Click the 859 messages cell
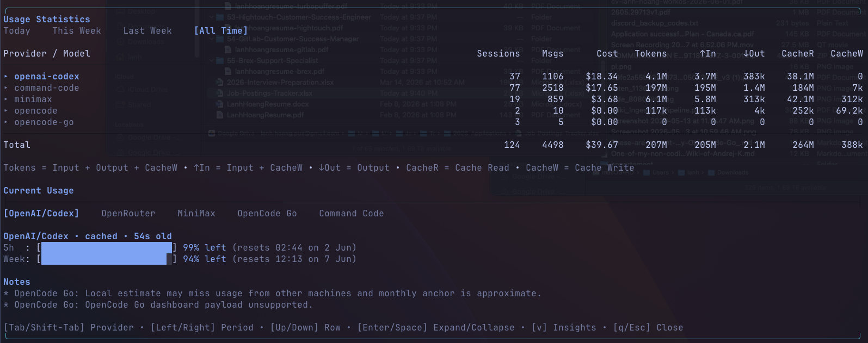This screenshot has width=868, height=343. [x=556, y=99]
